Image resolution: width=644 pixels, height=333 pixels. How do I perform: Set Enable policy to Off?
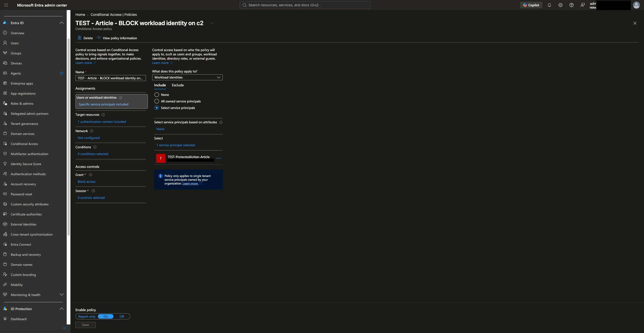pyautogui.click(x=122, y=317)
